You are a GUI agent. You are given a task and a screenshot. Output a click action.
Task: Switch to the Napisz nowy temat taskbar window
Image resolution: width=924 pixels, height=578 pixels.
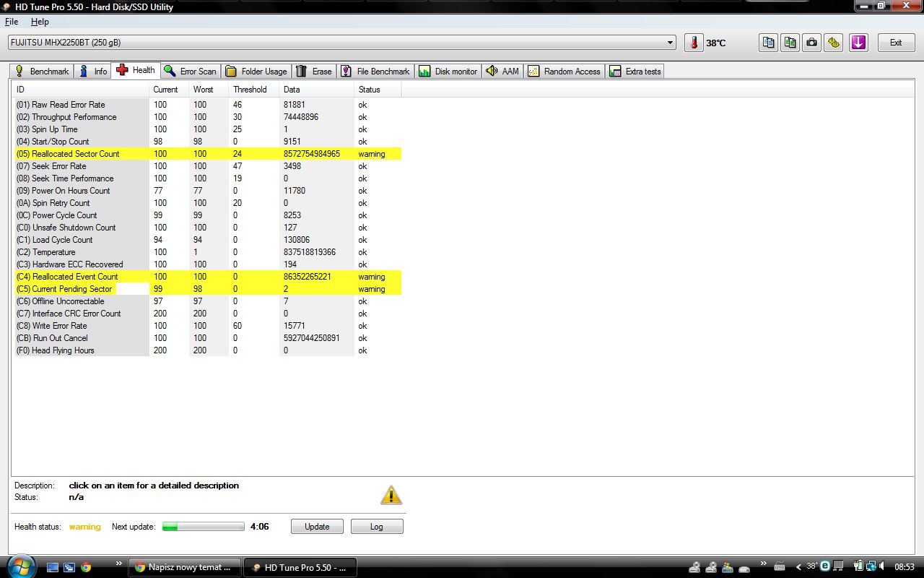click(185, 567)
